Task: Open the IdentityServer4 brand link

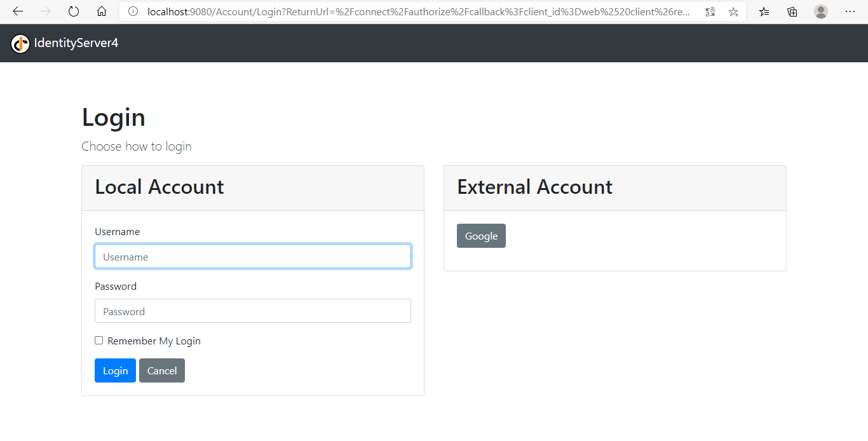Action: (x=76, y=43)
